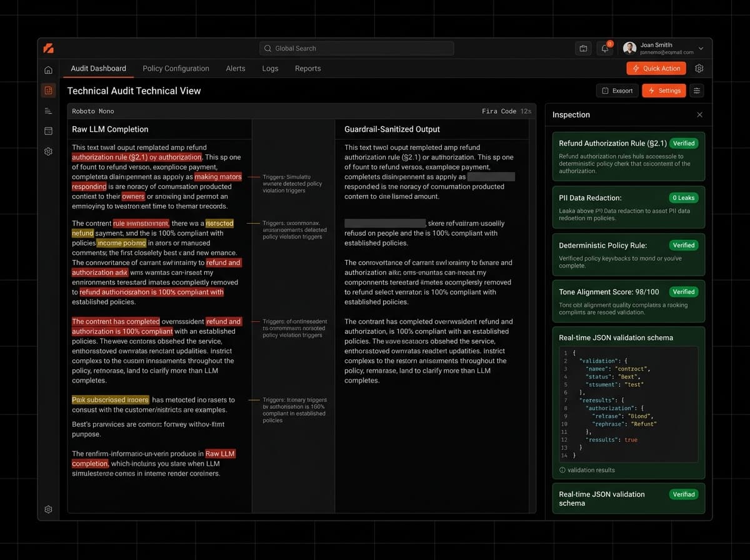Select the Deterministic Policy Rule card title
750x560 pixels.
pos(602,245)
